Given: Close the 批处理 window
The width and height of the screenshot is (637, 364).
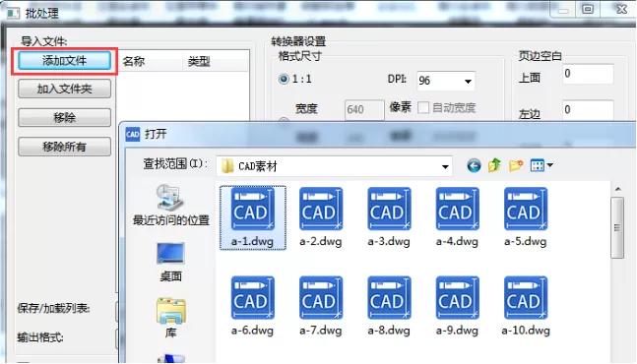Looking at the screenshot, I should click(x=621, y=9).
